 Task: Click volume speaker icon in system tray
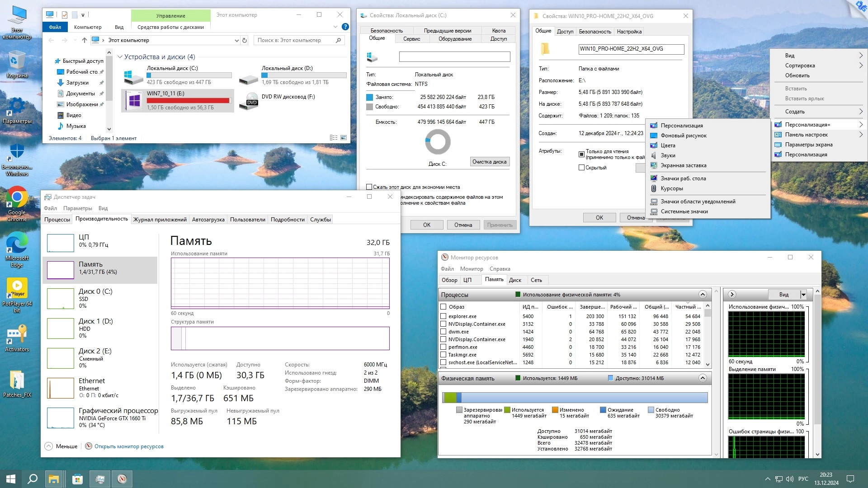pos(790,479)
